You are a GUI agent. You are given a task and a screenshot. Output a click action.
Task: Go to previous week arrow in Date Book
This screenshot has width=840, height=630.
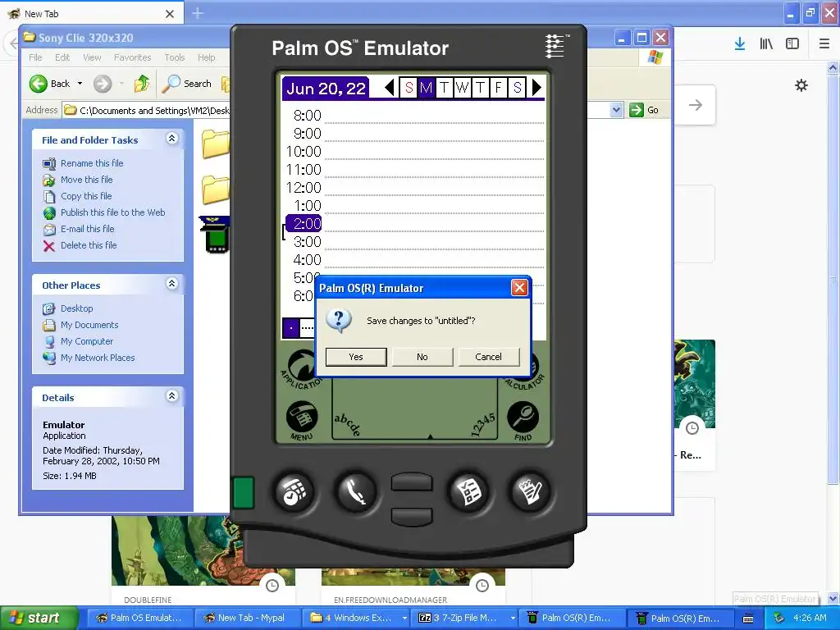click(390, 87)
